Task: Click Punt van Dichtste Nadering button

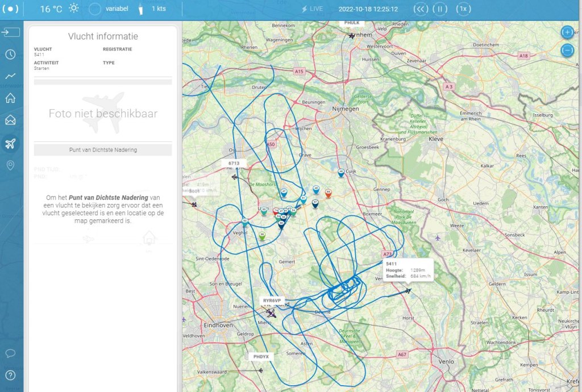Action: (103, 150)
